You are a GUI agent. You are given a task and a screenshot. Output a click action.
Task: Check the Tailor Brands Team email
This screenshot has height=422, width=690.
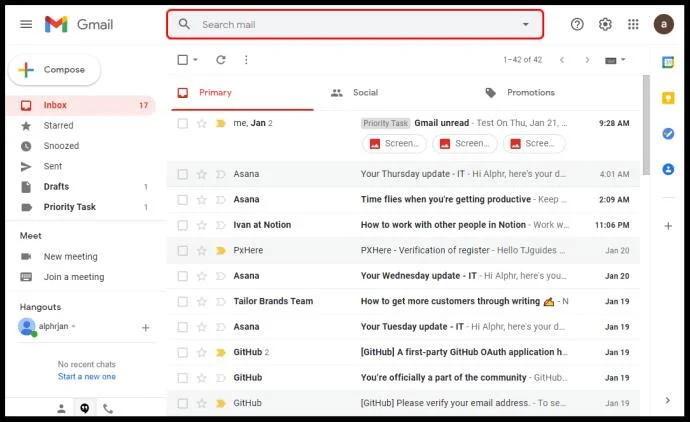183,301
